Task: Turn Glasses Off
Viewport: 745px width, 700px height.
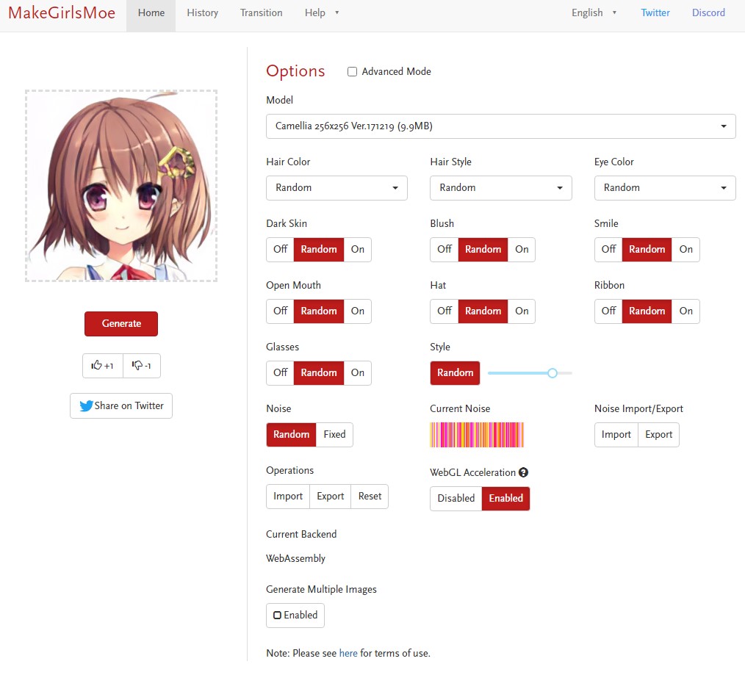Action: click(281, 373)
